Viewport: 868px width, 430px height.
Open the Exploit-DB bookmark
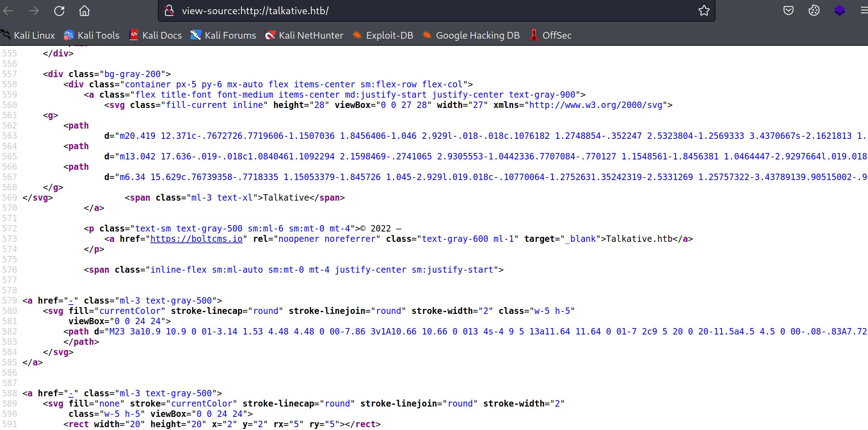pos(383,36)
